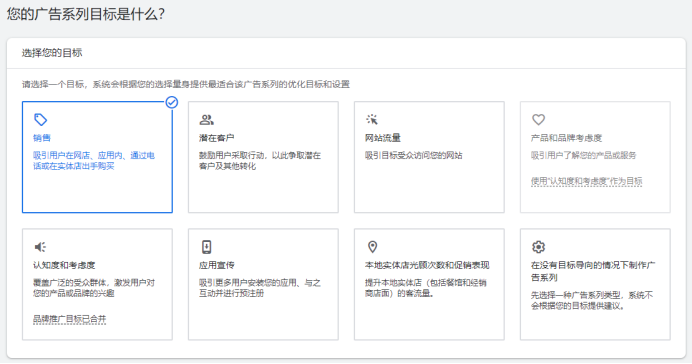Click the heart icon for 产品和品牌考虑度
This screenshot has height=364, width=692.
click(x=538, y=120)
